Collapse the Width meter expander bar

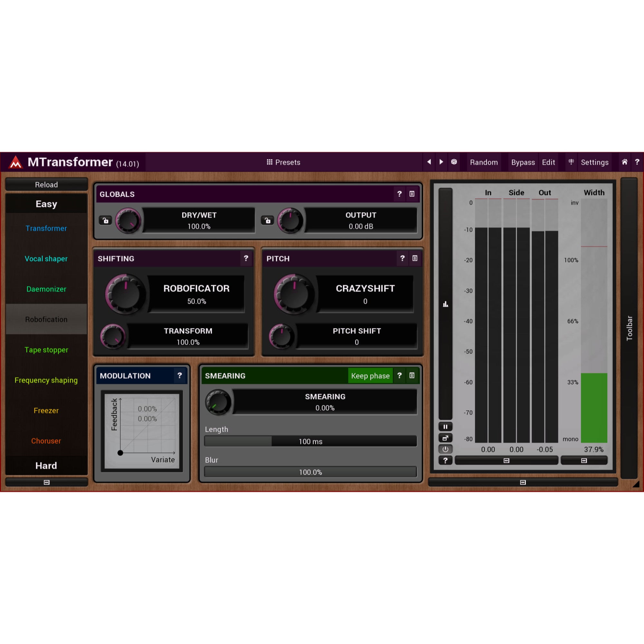[584, 461]
